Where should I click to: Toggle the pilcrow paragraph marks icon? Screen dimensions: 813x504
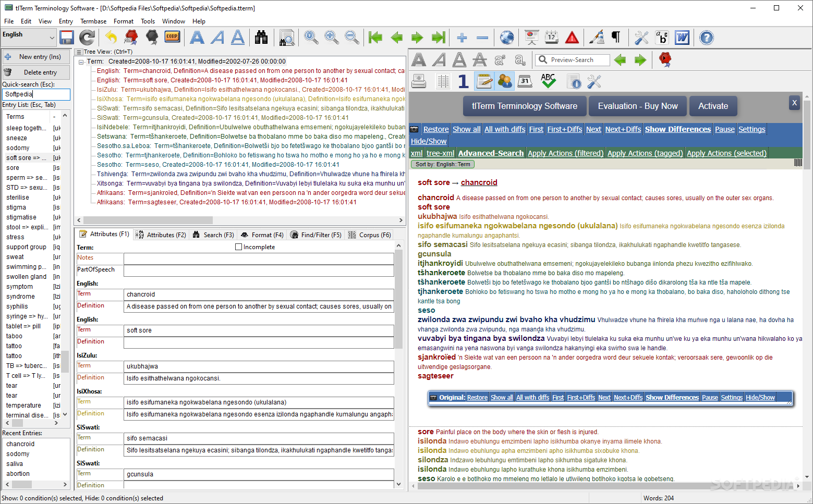click(x=616, y=38)
